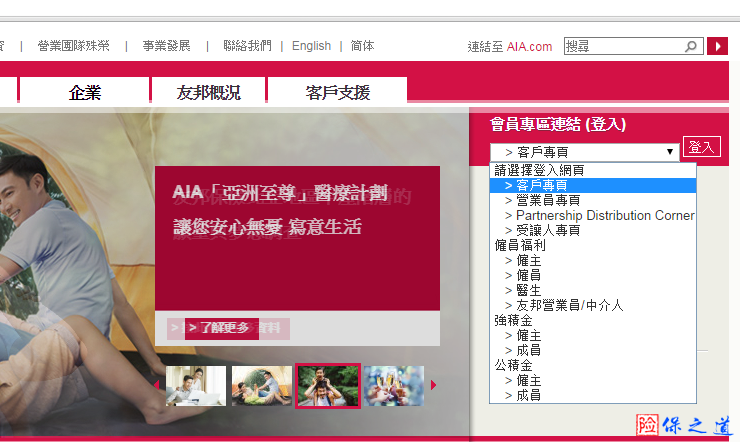This screenshot has height=442, width=740.
Task: Click the couple lying on grass thumbnail
Action: pos(262,385)
